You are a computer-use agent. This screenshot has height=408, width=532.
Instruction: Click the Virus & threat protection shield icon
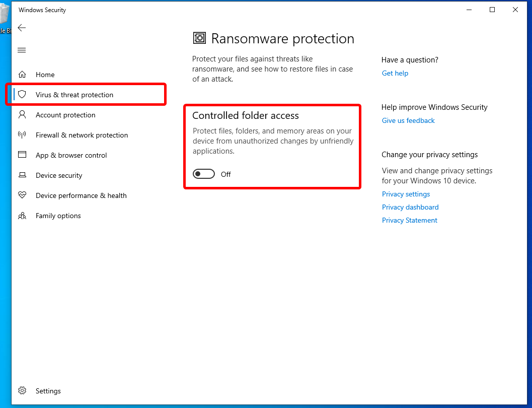pyautogui.click(x=22, y=95)
